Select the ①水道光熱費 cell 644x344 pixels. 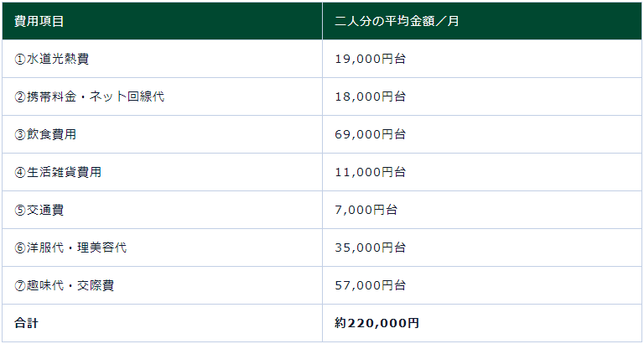coord(51,59)
